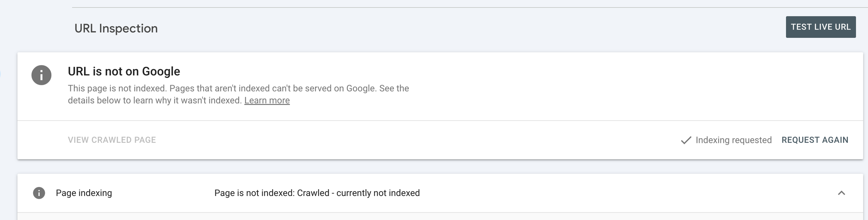Click the word "Crawled" in the status line
The image size is (868, 220).
[313, 193]
